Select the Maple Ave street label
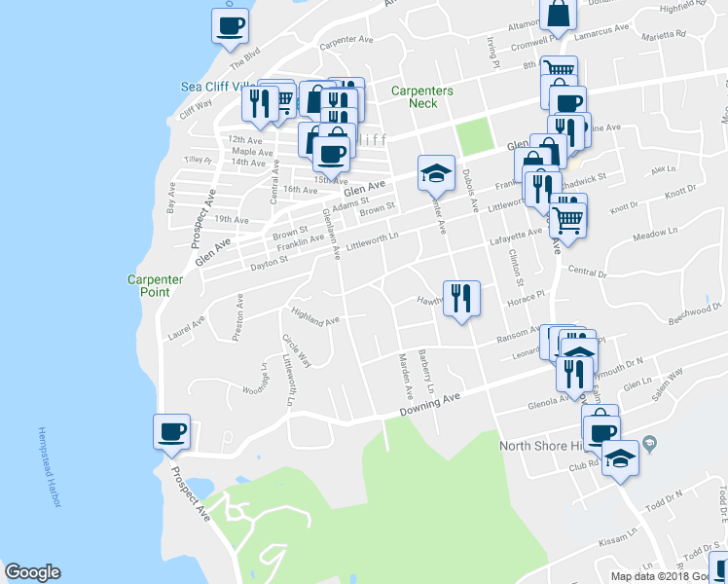This screenshot has width=728, height=584. [252, 151]
